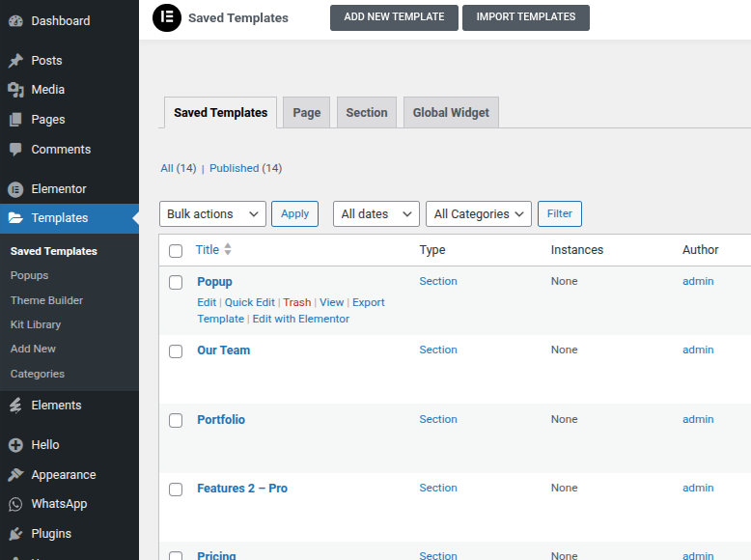
Task: Open Dashboard menu item
Action: tap(70, 21)
